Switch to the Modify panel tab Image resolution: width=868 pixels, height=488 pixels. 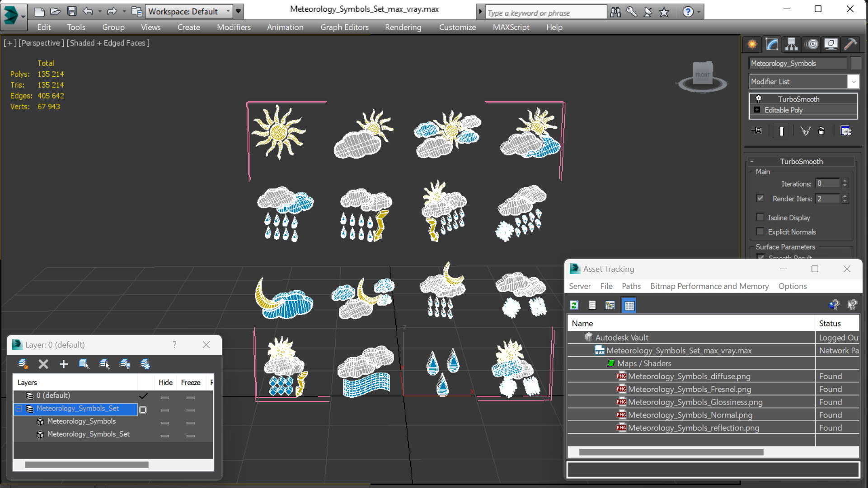point(772,44)
